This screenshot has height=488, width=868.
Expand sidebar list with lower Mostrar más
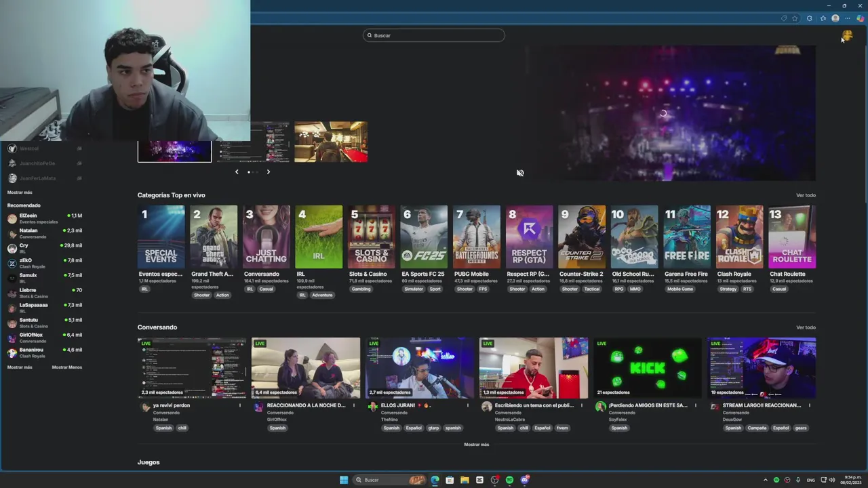coord(20,367)
